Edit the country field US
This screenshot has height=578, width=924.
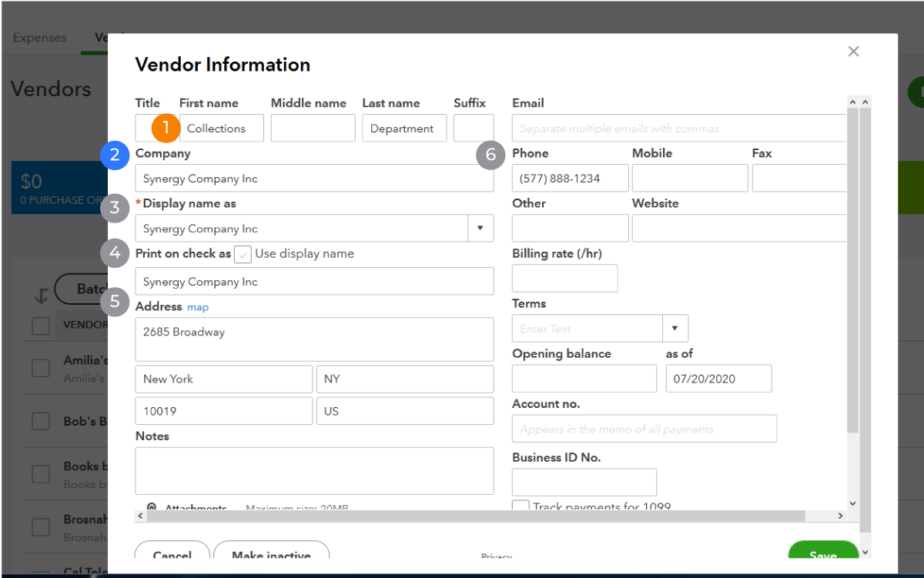click(x=405, y=410)
